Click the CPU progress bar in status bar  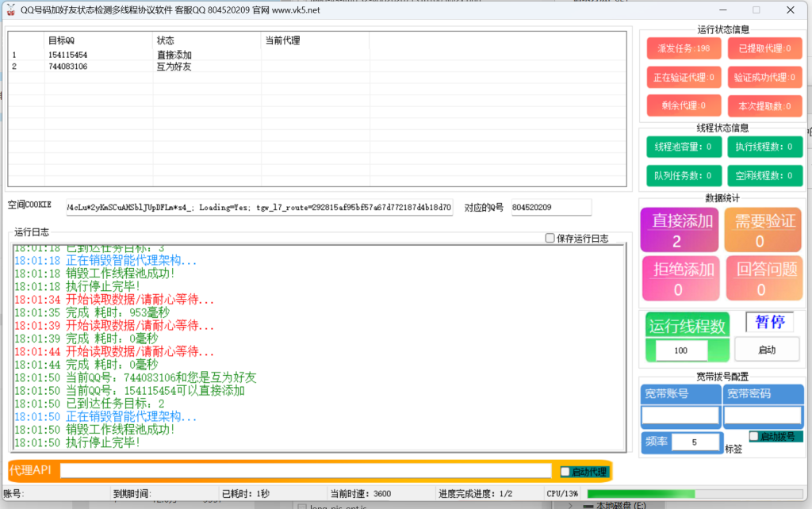(695, 494)
